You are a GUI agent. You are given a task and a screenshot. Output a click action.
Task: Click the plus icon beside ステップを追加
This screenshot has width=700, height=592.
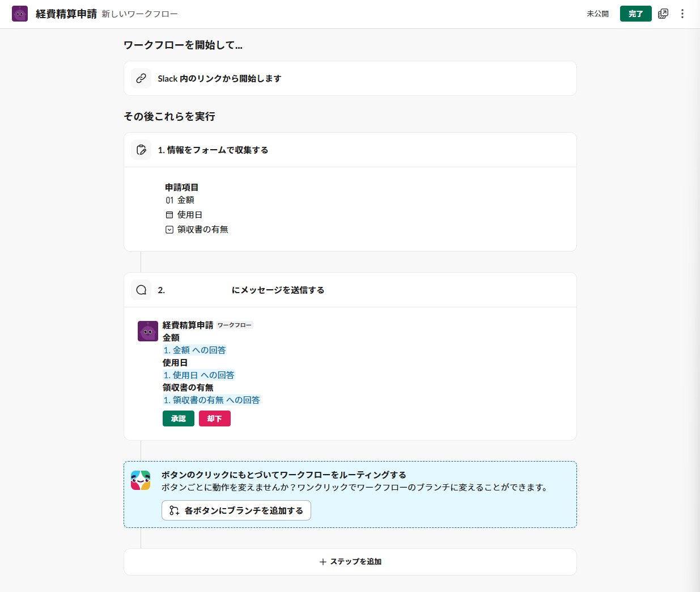[323, 562]
